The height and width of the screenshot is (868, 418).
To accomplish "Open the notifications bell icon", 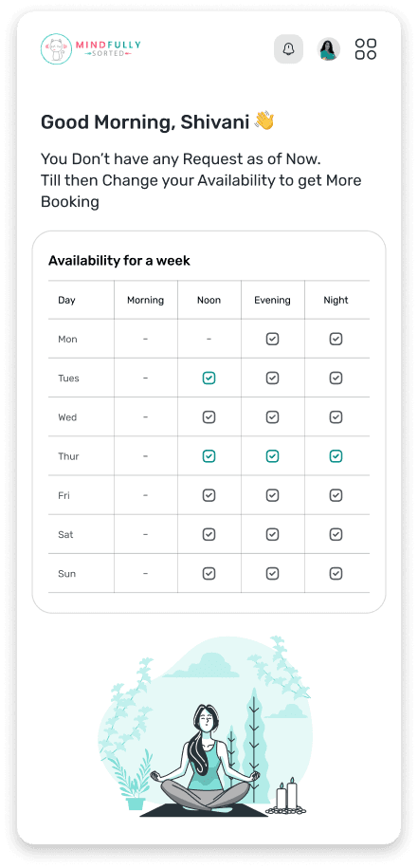I will click(x=288, y=48).
